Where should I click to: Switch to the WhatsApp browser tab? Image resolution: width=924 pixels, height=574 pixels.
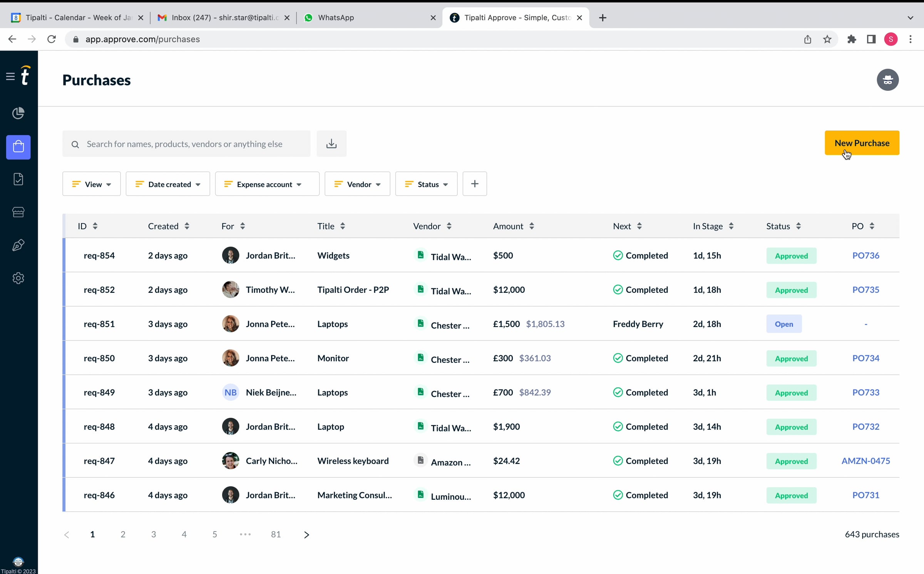click(x=336, y=18)
